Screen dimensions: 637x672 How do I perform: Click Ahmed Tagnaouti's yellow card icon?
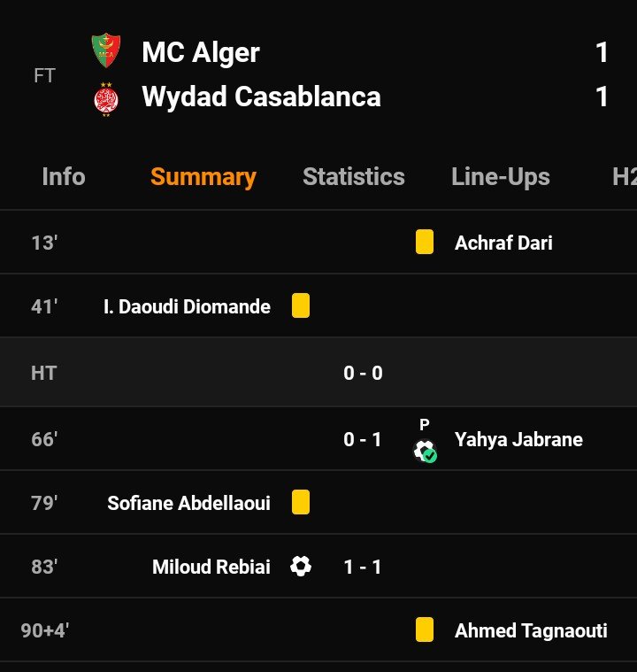tap(425, 630)
